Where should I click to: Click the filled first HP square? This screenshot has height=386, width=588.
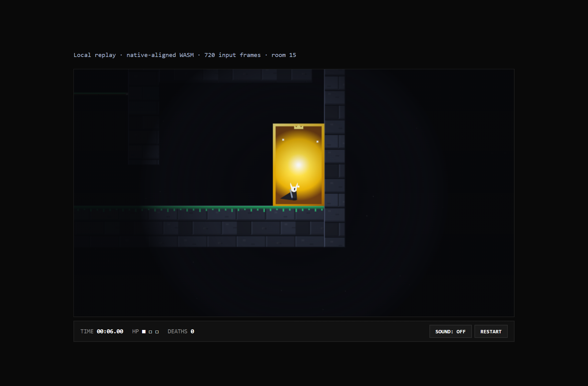[x=144, y=332]
